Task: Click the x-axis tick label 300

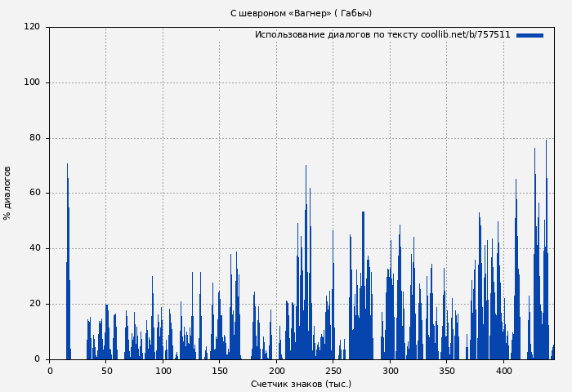Action: 391,371
